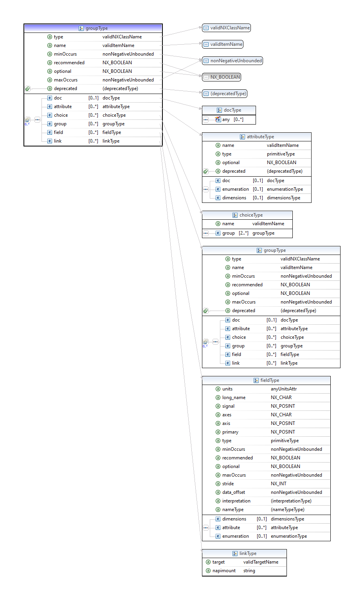Click the complex type icon in choiceType header
The image size is (364, 600).
pyautogui.click(x=235, y=215)
